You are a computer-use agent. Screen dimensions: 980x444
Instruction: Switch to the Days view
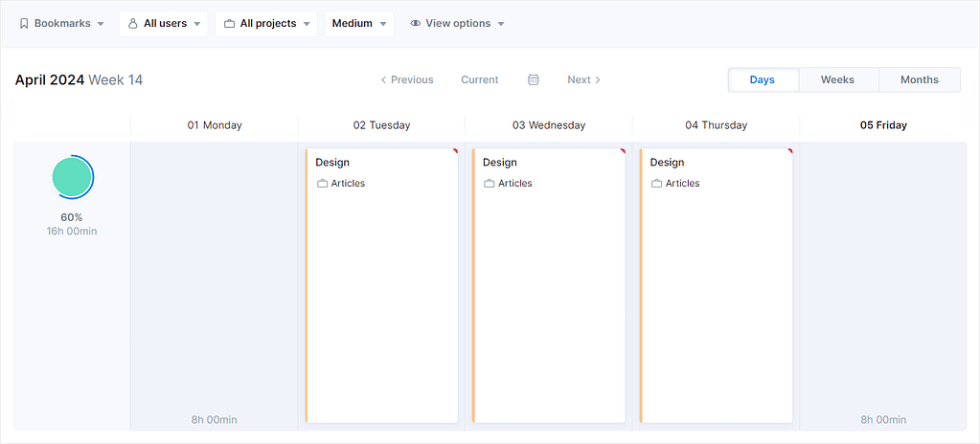tap(763, 80)
